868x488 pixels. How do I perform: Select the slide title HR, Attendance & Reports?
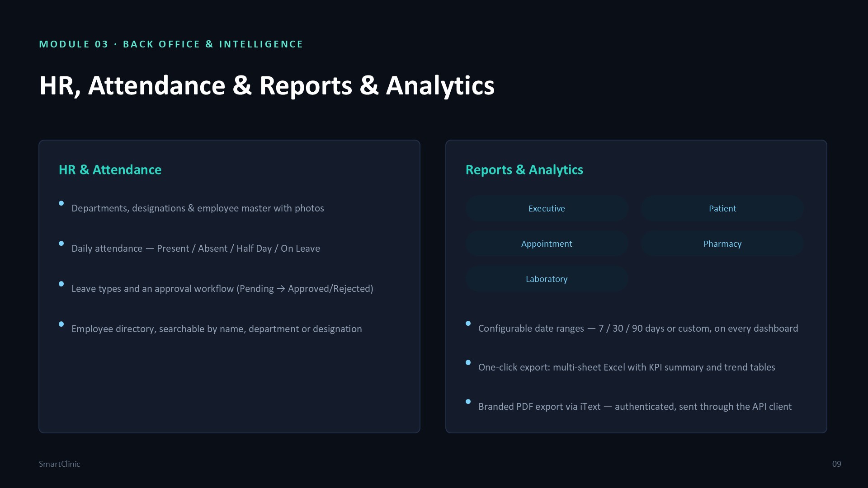267,85
